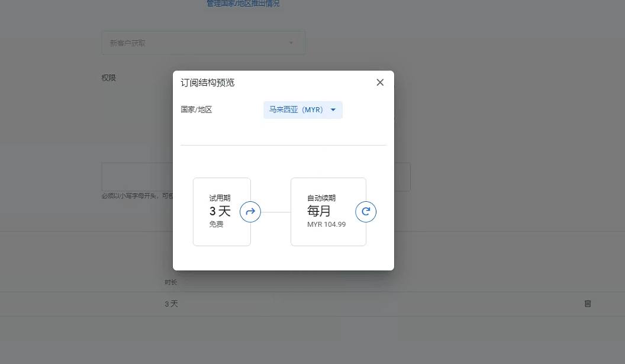The width and height of the screenshot is (625, 364).
Task: Select the 试用期 3 天 card
Action: click(221, 212)
